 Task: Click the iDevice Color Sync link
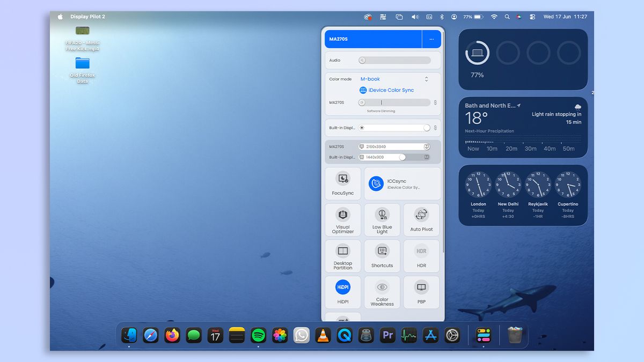(386, 90)
